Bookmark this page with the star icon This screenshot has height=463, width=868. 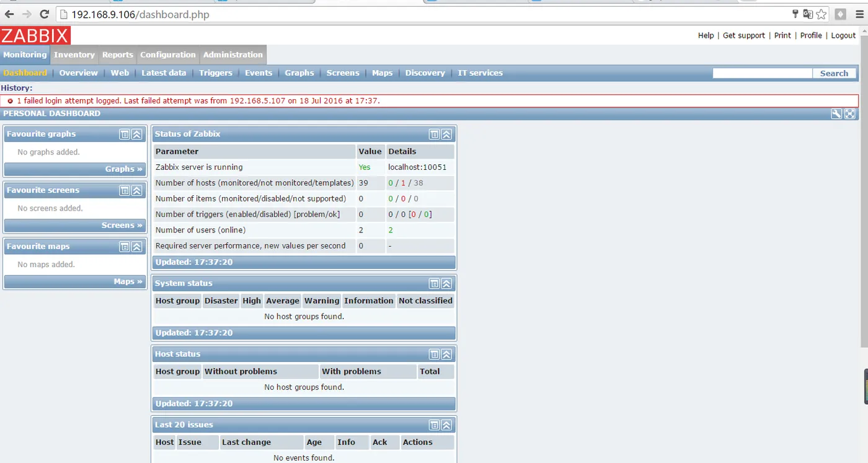coord(821,14)
